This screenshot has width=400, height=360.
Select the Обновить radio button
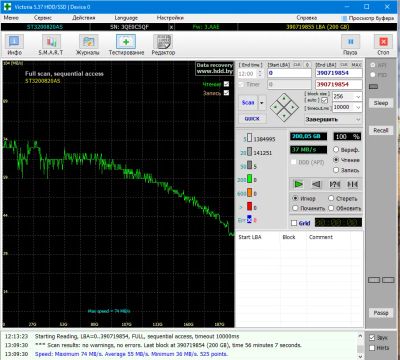[x=331, y=208]
